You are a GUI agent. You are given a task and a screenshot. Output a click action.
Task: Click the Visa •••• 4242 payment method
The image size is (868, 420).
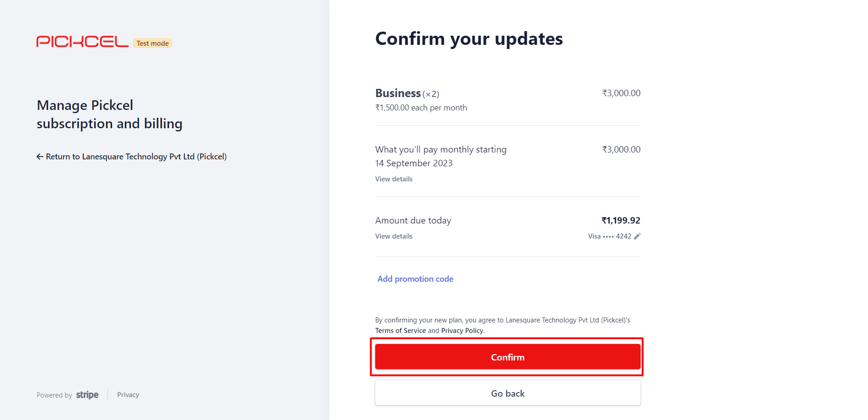[x=609, y=236]
